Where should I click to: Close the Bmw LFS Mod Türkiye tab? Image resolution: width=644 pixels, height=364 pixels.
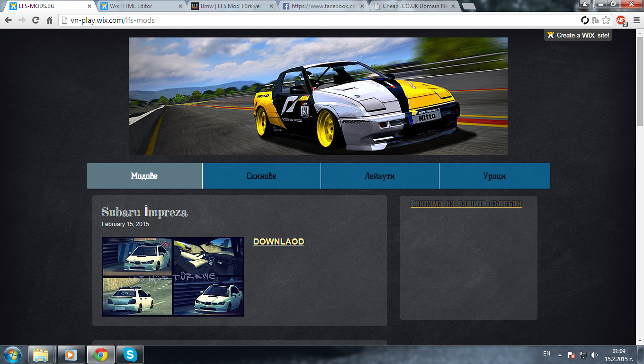click(270, 7)
